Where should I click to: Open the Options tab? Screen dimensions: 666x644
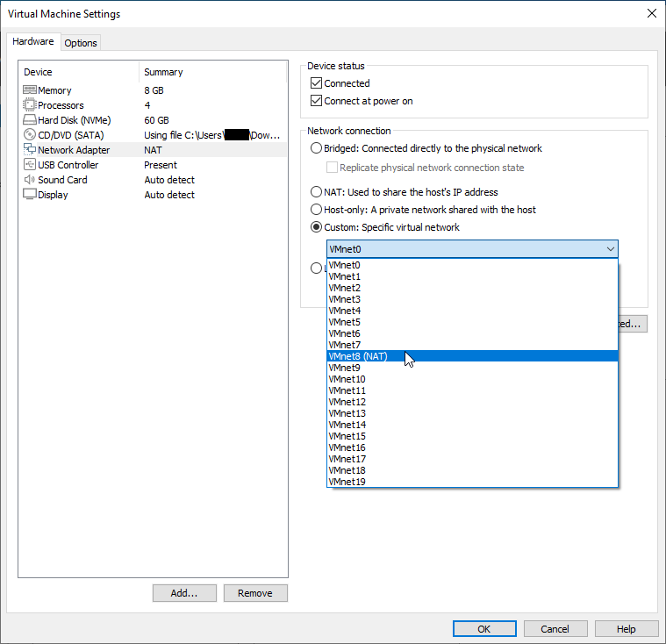coord(81,43)
